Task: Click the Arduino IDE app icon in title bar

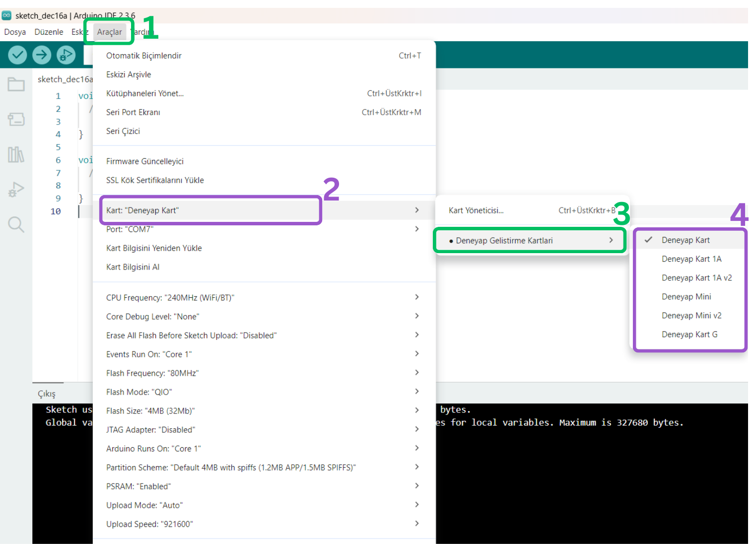Action: [x=6, y=15]
